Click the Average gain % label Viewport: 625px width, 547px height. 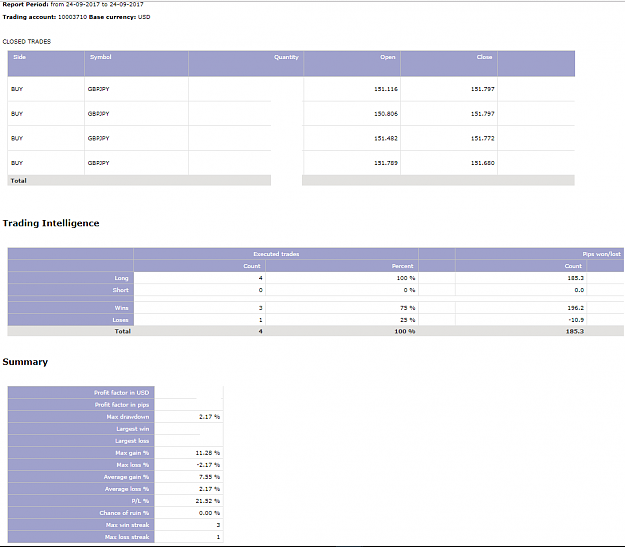[126, 477]
